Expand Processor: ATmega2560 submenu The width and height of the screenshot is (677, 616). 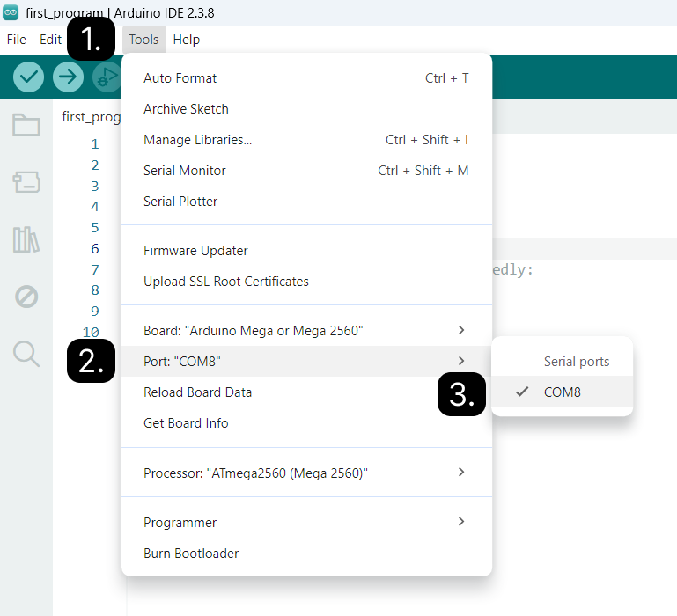click(306, 473)
